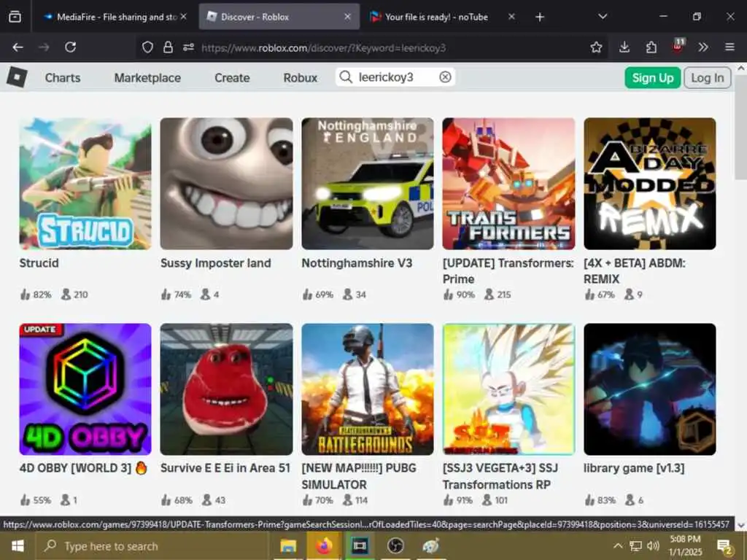Viewport: 747px width, 560px height.
Task: Open File Explorer from the taskbar
Action: (288, 546)
